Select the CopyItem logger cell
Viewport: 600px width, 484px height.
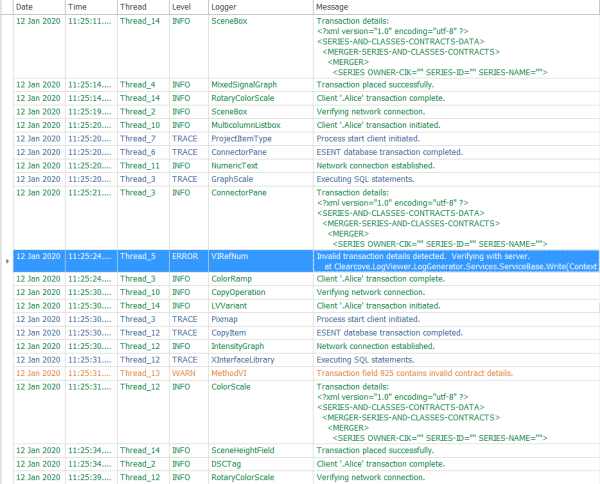[x=261, y=333]
